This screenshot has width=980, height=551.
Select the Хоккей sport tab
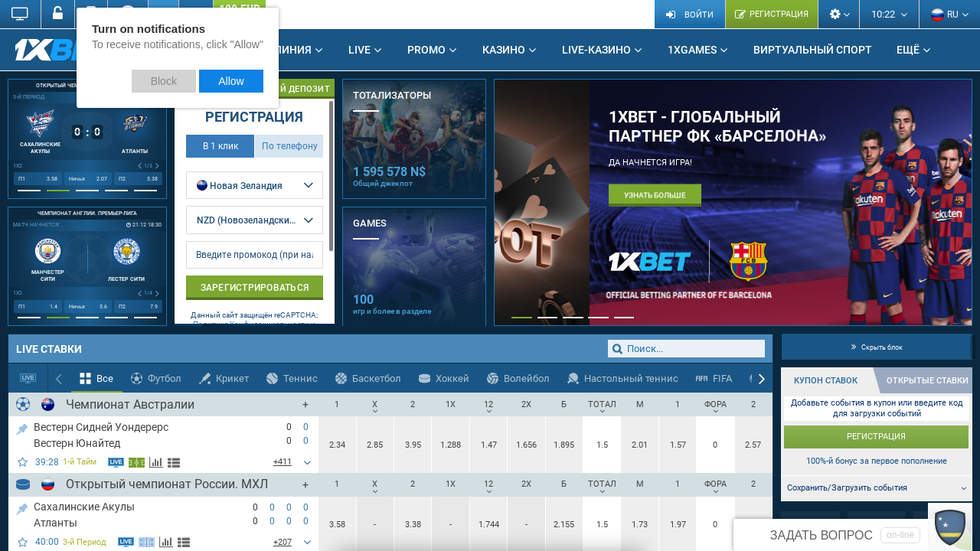pos(443,378)
